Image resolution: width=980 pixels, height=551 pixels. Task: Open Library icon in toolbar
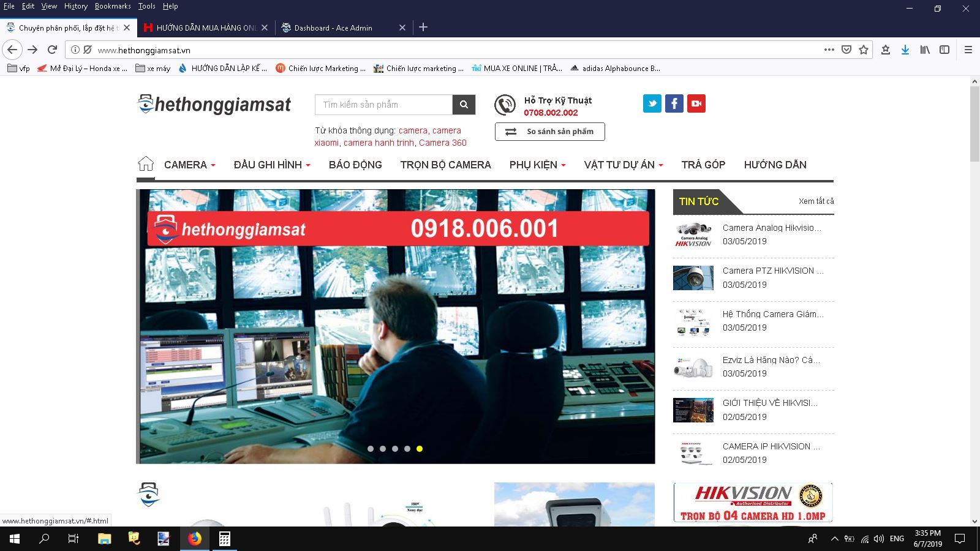(x=925, y=50)
